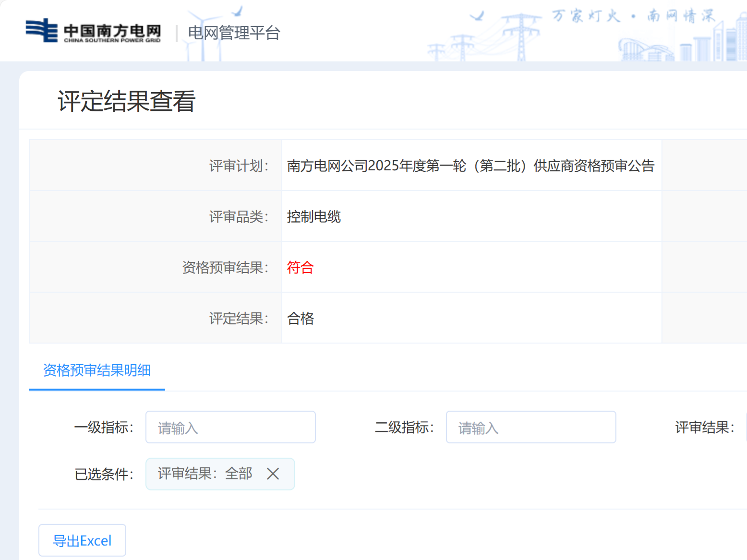Remove the 评审结果：全部 filter with its X icon
The width and height of the screenshot is (747, 560).
(x=273, y=474)
